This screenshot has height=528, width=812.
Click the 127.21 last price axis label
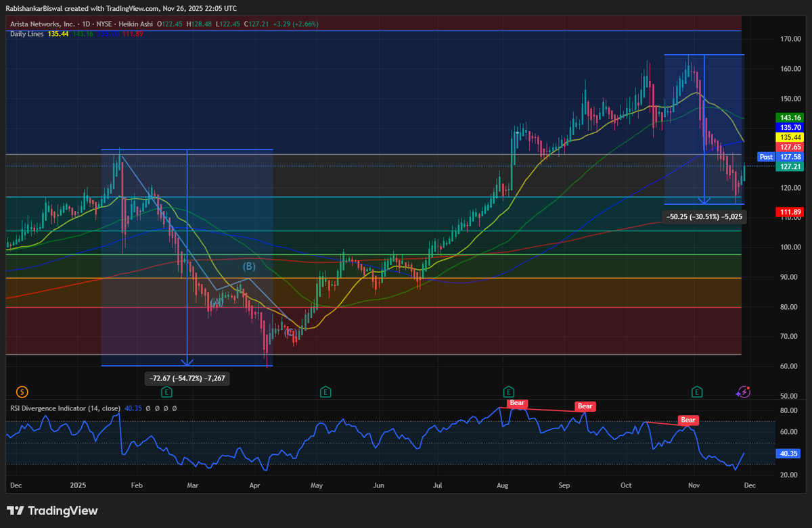coord(788,166)
